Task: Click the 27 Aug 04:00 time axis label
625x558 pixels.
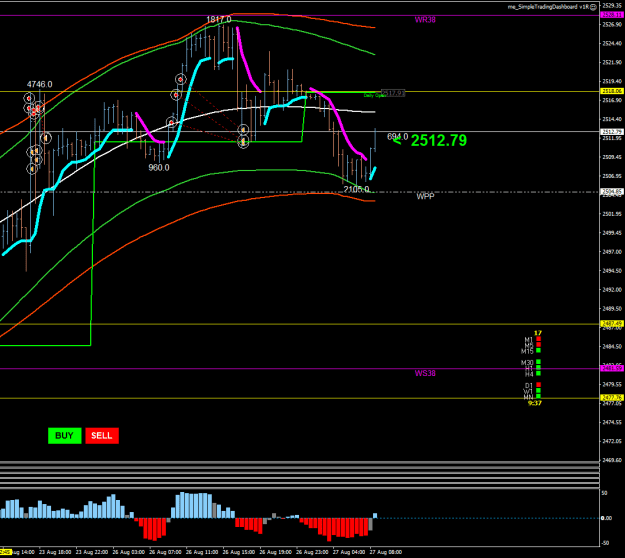Action: coord(349,552)
